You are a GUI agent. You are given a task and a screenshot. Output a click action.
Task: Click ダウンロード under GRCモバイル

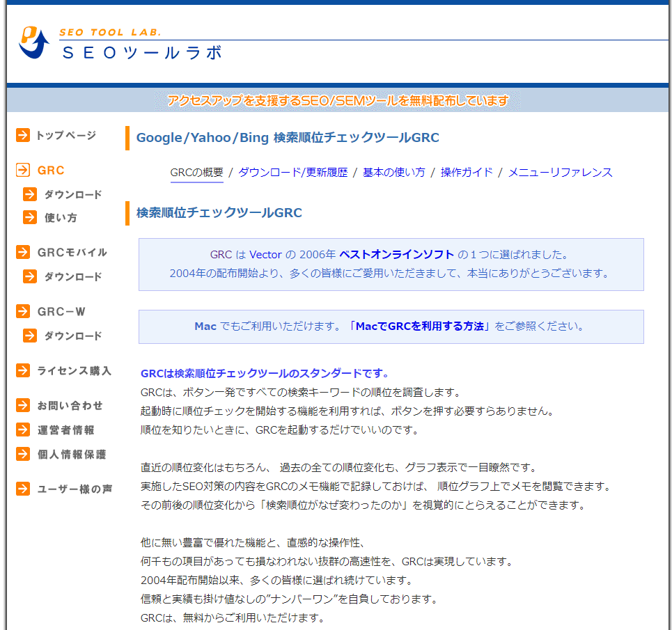[x=73, y=276]
